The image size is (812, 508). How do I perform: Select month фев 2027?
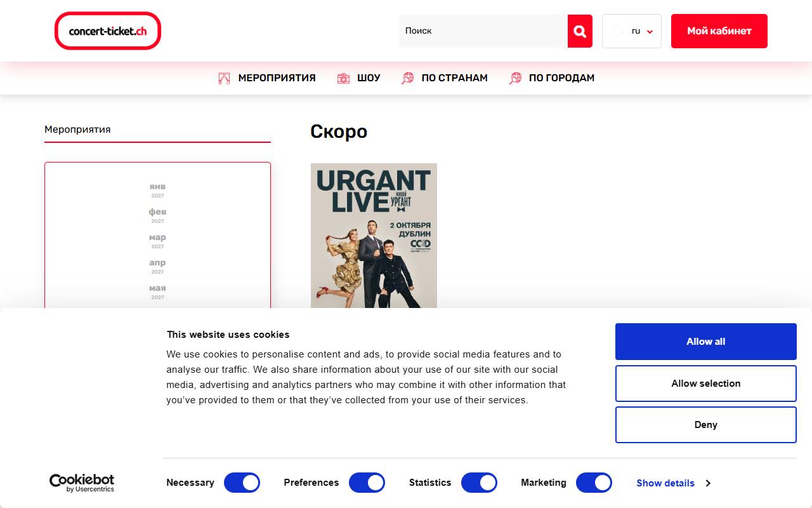[x=157, y=216]
